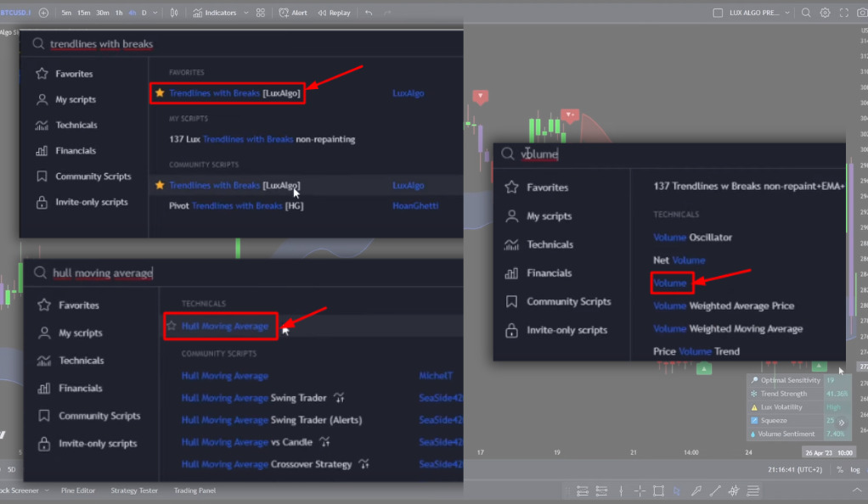Viewport: 868px width, 504px height.
Task: Open HoanGhetti author link
Action: click(415, 206)
